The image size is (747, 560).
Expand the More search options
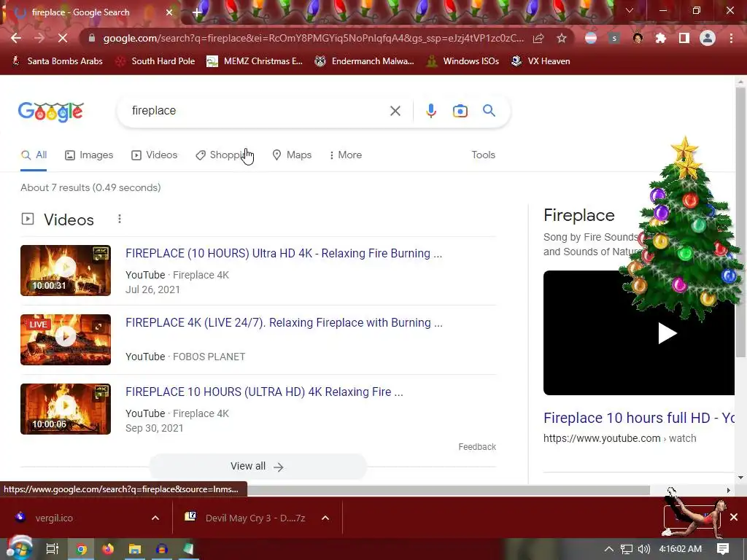coord(345,155)
